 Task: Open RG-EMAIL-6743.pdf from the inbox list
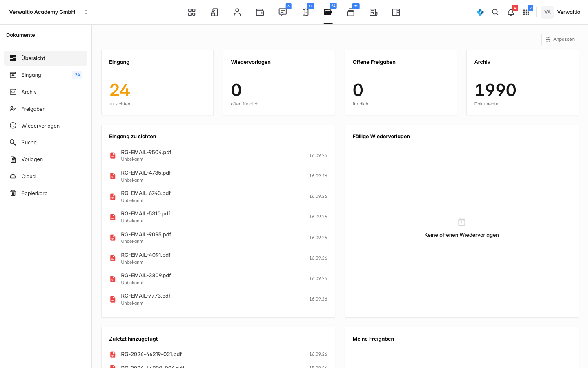[218, 197]
